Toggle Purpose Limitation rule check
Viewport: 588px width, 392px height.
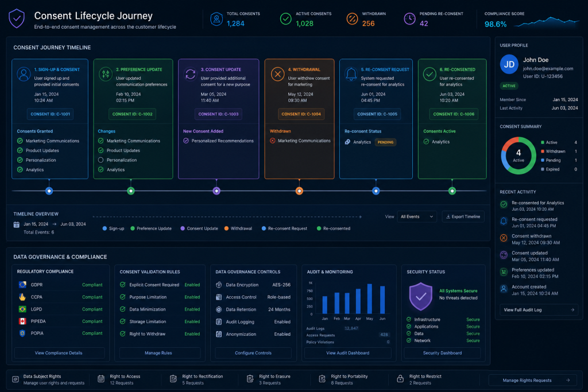point(123,297)
